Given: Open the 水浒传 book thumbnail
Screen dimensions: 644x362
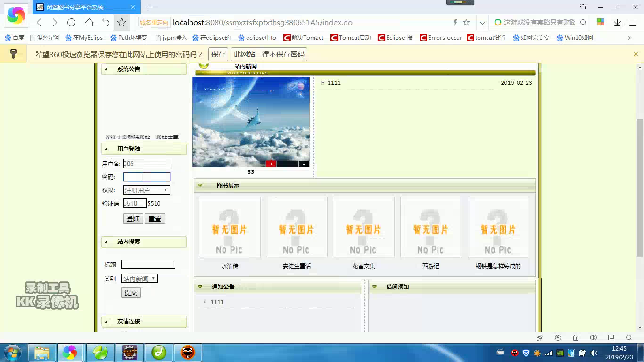Looking at the screenshot, I should (230, 228).
